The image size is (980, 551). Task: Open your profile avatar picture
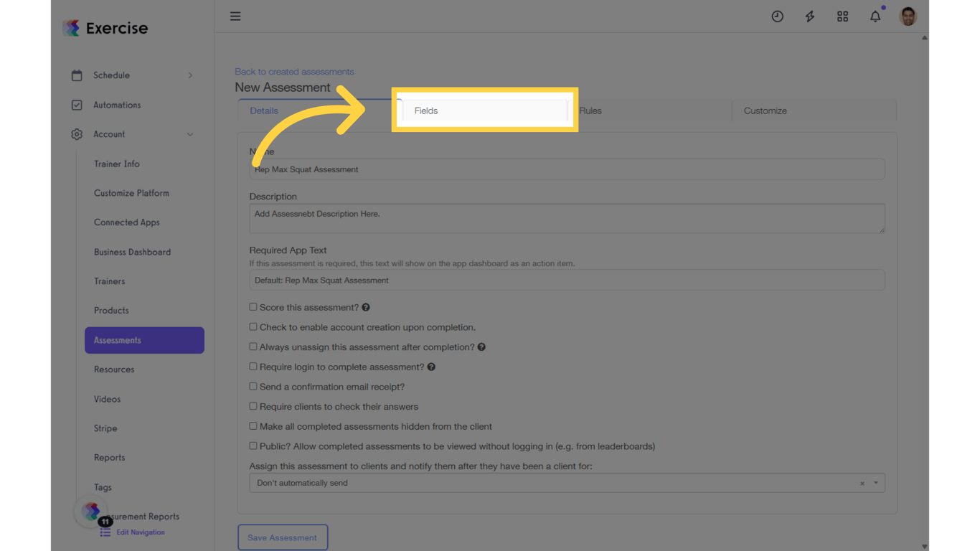(x=908, y=16)
